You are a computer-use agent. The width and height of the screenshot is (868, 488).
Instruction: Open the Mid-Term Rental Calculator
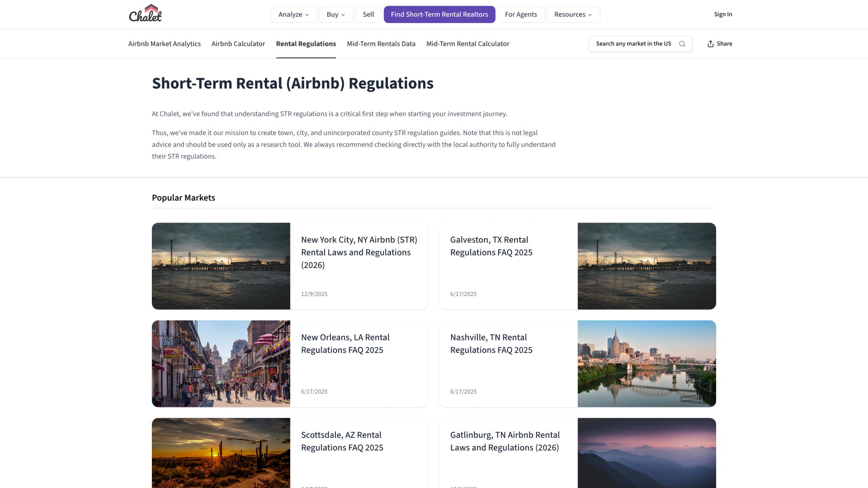pyautogui.click(x=468, y=44)
